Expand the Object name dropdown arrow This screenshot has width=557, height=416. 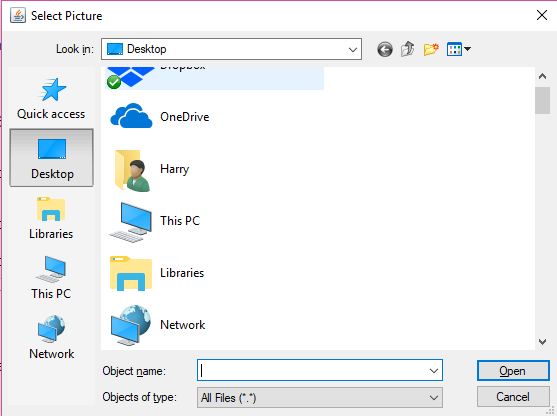click(x=433, y=371)
